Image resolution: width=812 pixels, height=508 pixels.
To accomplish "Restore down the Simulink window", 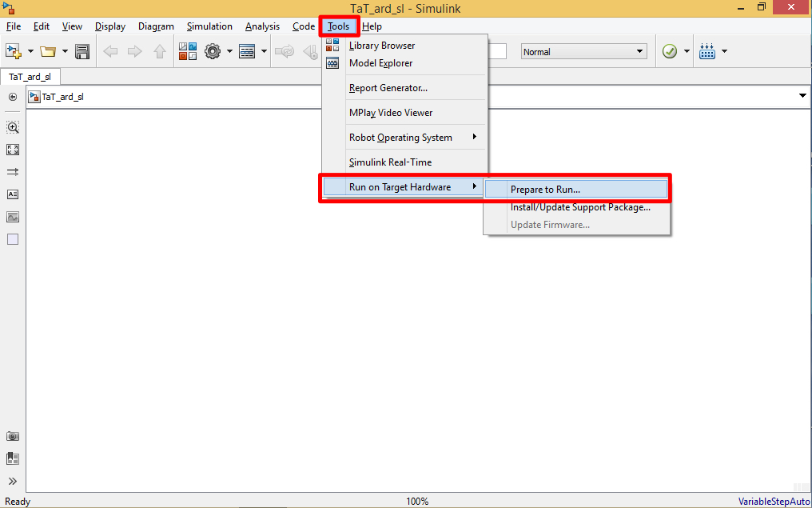I will click(x=761, y=7).
